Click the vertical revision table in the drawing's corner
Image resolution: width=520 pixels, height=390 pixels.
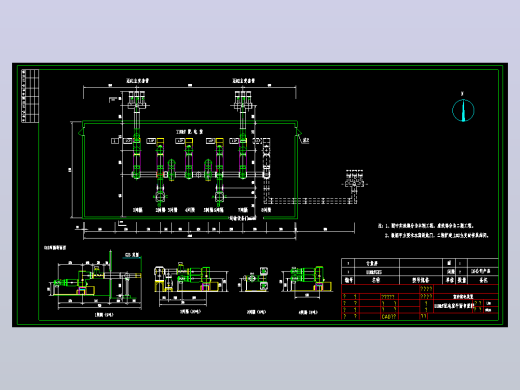click(30, 96)
